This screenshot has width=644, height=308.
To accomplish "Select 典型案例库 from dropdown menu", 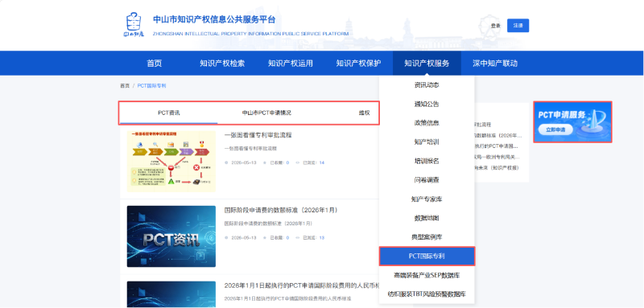I will 427,237.
